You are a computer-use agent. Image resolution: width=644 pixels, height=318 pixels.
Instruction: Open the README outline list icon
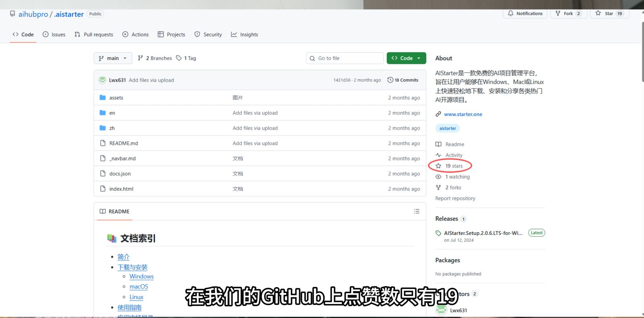[x=417, y=211]
